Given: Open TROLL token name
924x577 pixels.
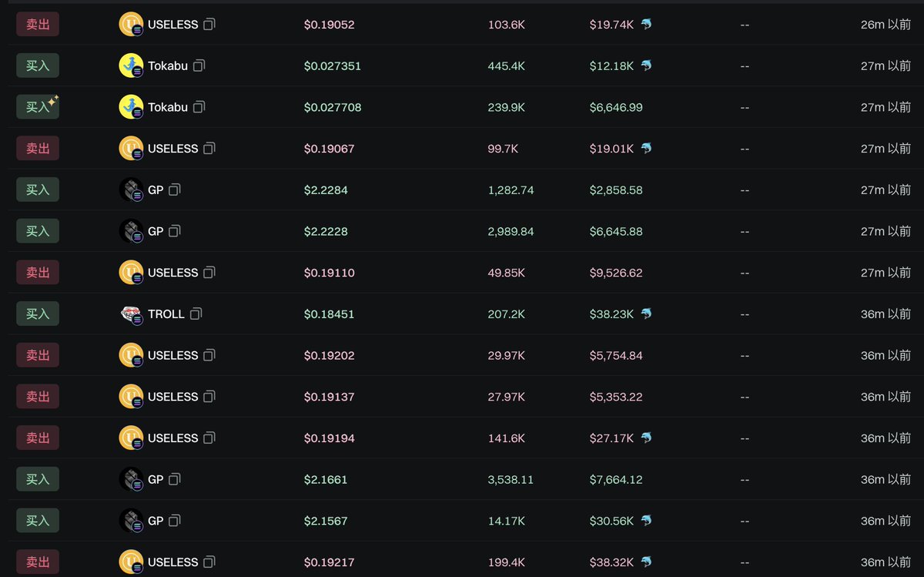Looking at the screenshot, I should (166, 314).
